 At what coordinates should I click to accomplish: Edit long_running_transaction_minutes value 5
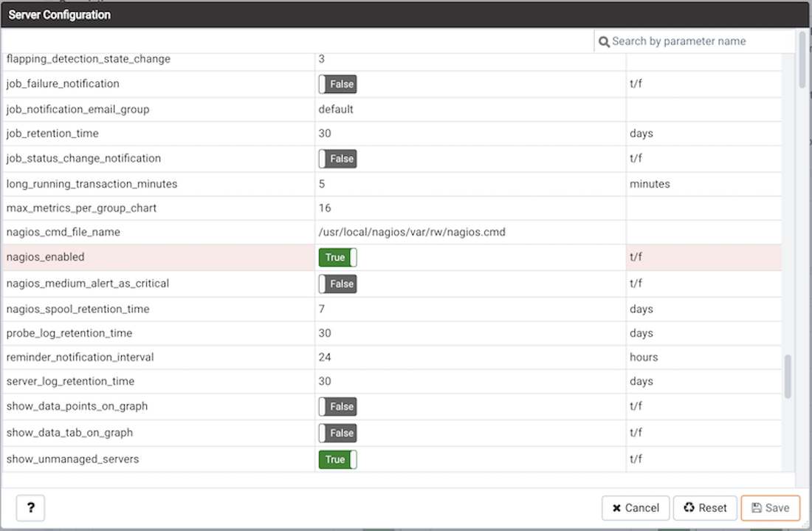[x=470, y=184]
